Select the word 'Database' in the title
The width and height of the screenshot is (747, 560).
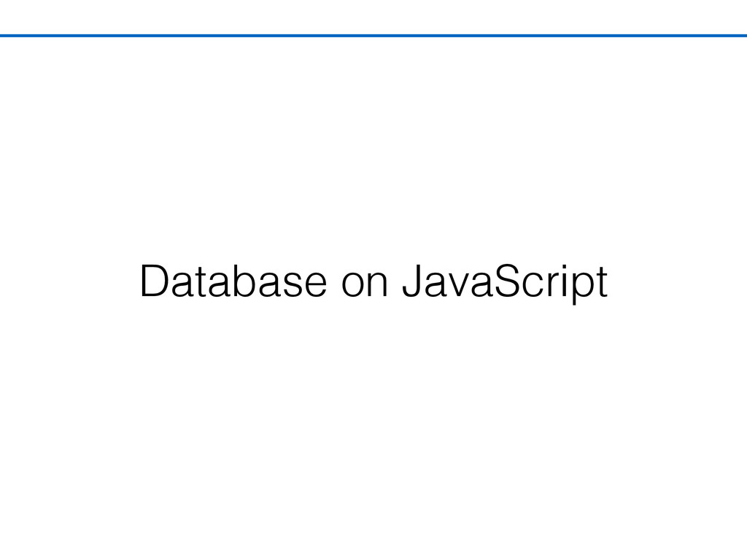(x=233, y=281)
